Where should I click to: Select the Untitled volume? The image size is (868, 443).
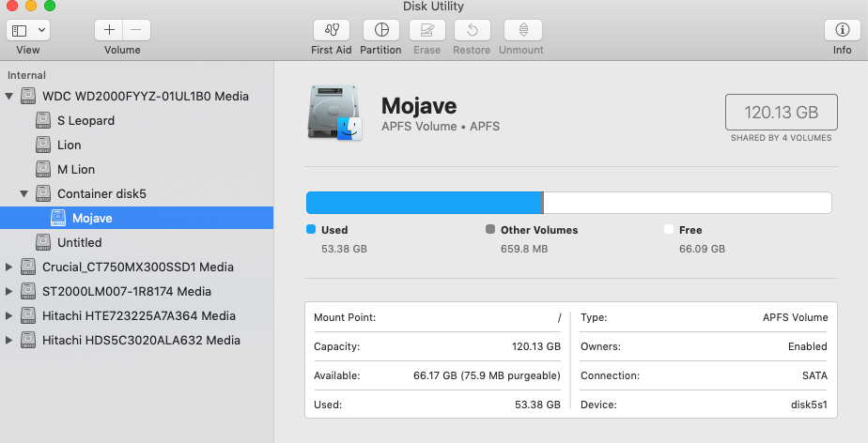point(79,242)
